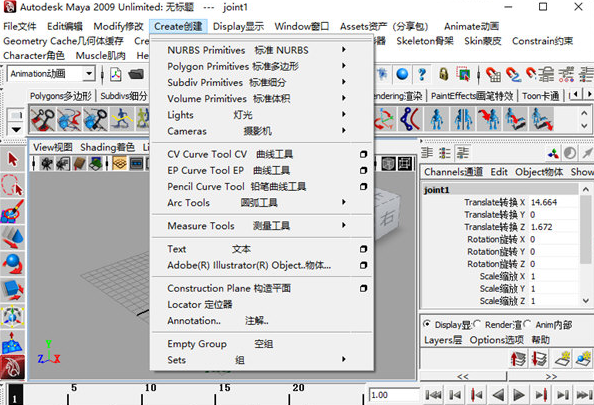Click the single blue character shelf icon

point(436,119)
